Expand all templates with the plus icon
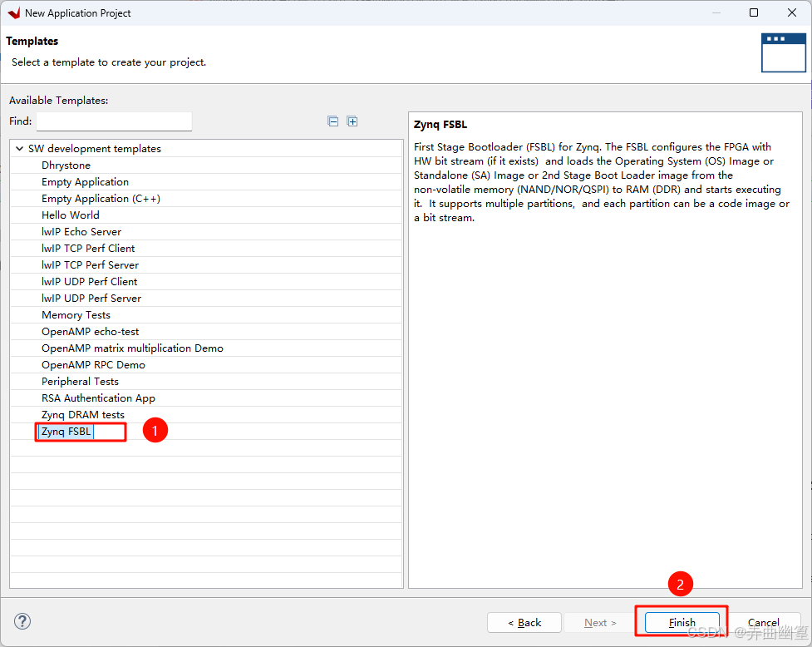The width and height of the screenshot is (812, 647). [352, 121]
